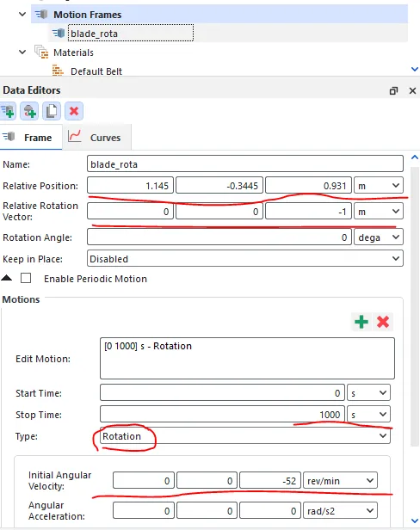Select the blade_rota frame icon in tree

click(x=59, y=33)
